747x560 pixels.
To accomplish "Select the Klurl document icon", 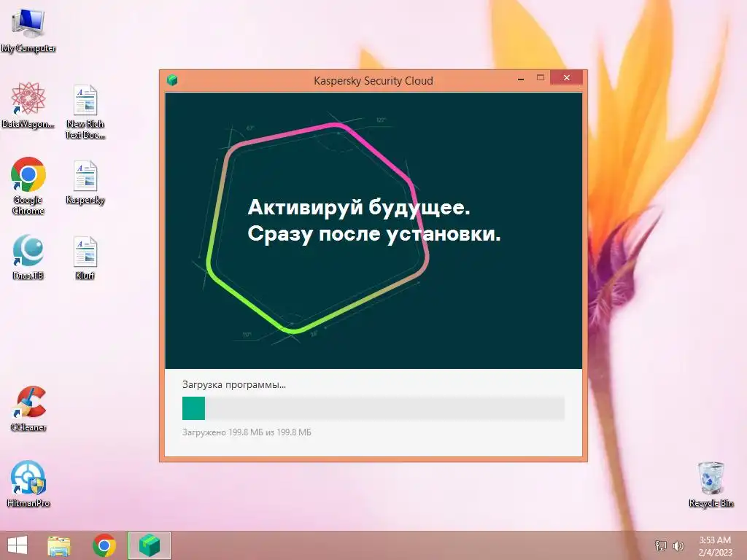I will 85,258.
